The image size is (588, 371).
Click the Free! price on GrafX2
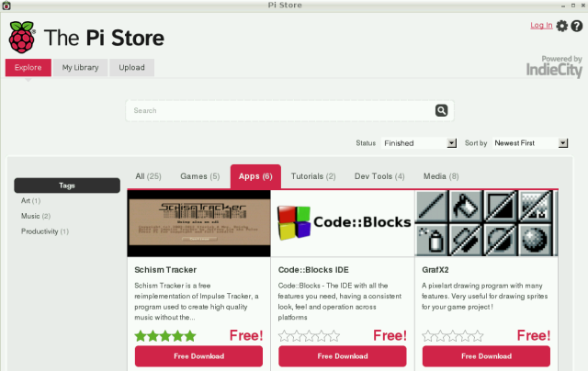click(534, 335)
